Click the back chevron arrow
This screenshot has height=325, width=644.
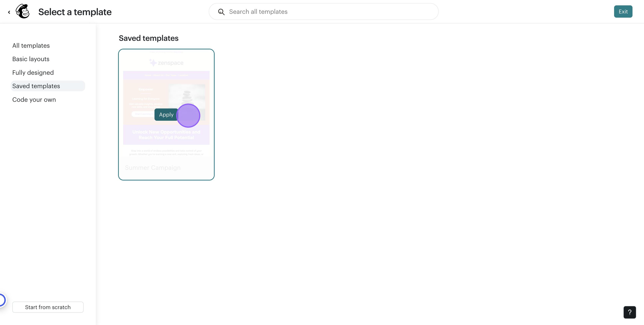pos(9,12)
